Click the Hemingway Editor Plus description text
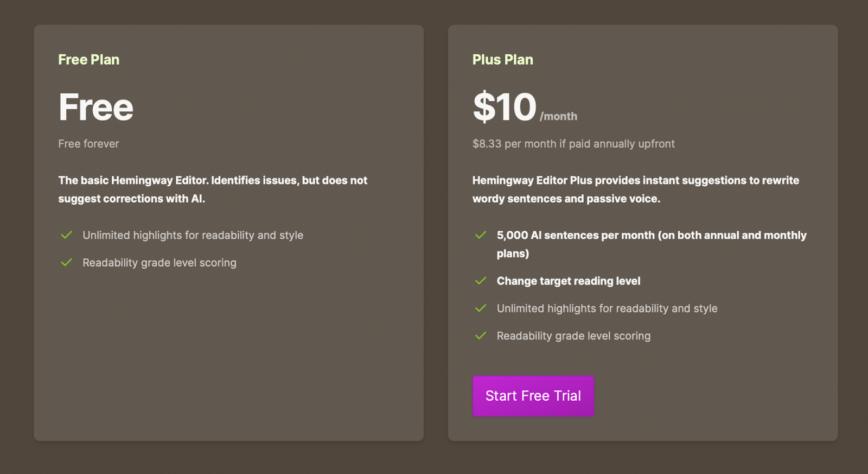Screen dimensions: 868x474 coord(636,189)
